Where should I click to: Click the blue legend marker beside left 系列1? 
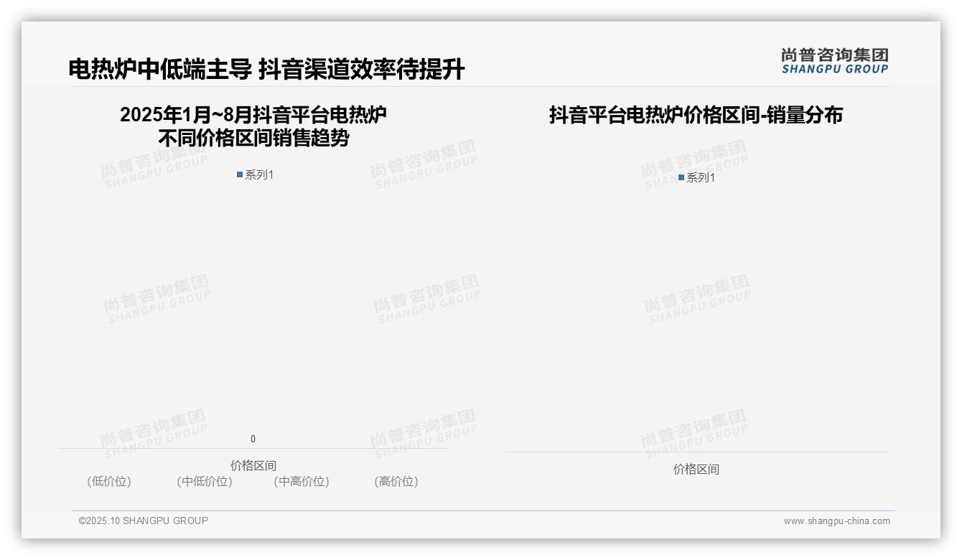pos(239,174)
